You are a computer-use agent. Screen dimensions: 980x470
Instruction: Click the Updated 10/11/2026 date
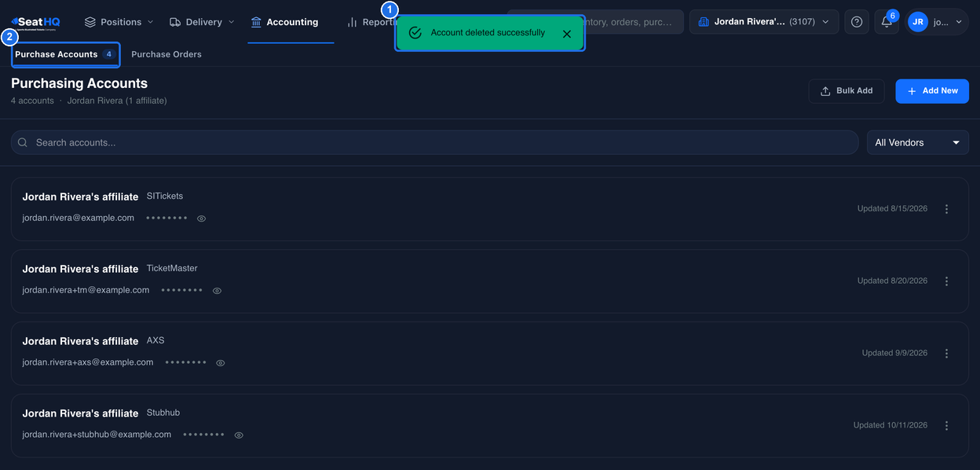890,426
